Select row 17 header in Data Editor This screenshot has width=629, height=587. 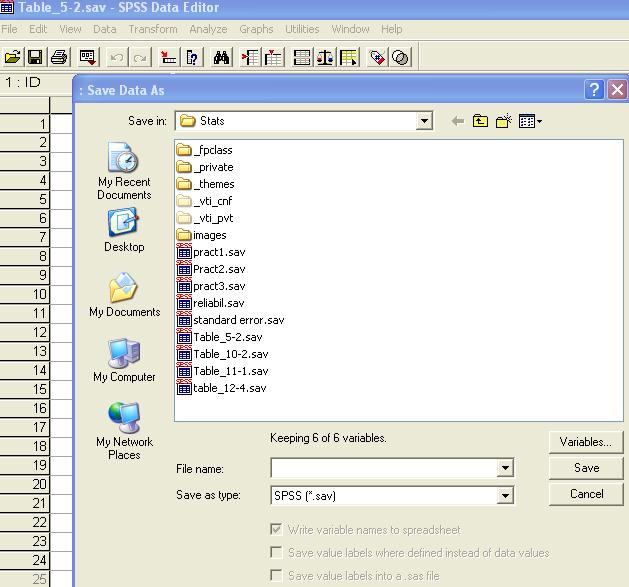click(x=24, y=427)
